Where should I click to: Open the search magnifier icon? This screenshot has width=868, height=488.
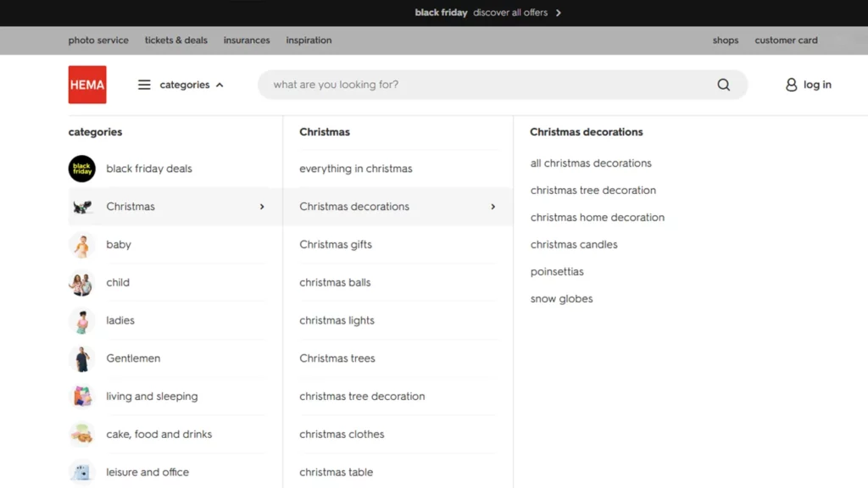pos(723,84)
